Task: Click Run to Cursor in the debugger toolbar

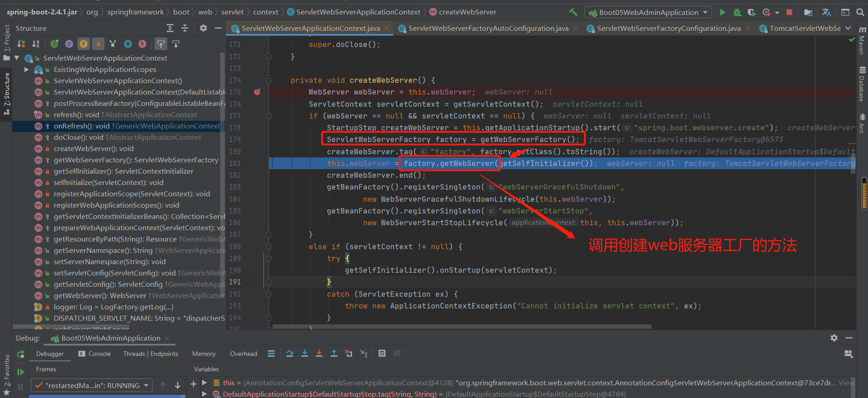Action: (364, 353)
